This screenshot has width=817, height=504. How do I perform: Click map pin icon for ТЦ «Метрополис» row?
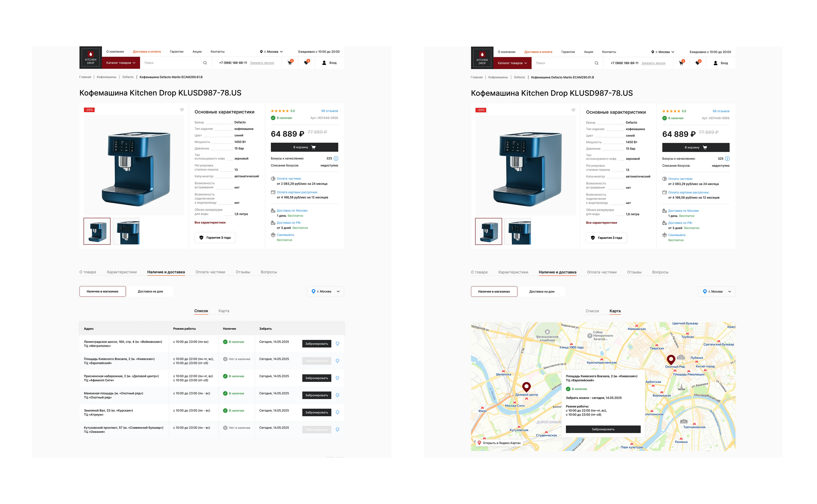click(337, 344)
